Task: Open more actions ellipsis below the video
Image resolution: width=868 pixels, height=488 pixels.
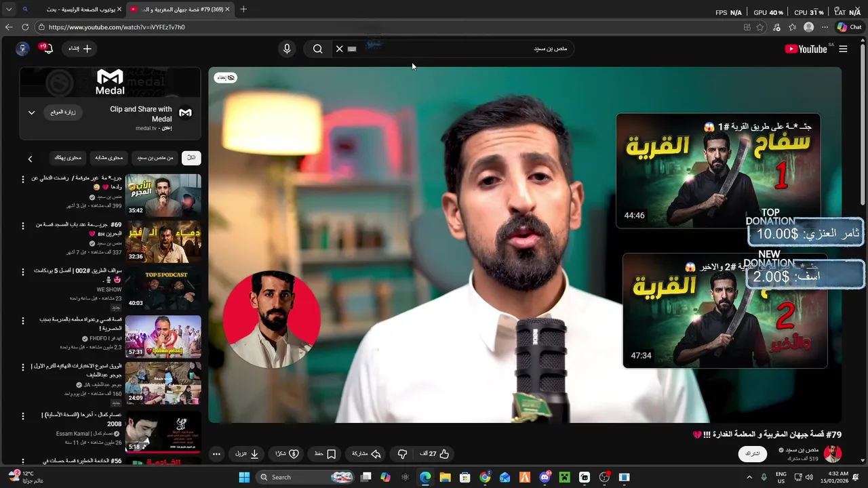Action: [216, 454]
